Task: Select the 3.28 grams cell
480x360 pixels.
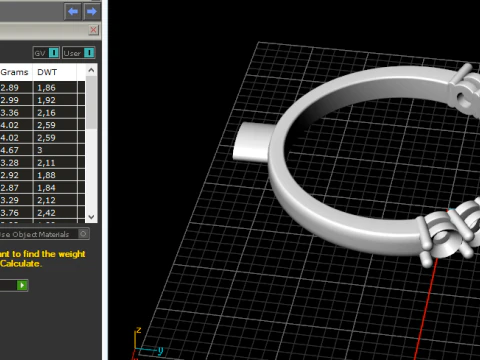Action: [x=16, y=163]
